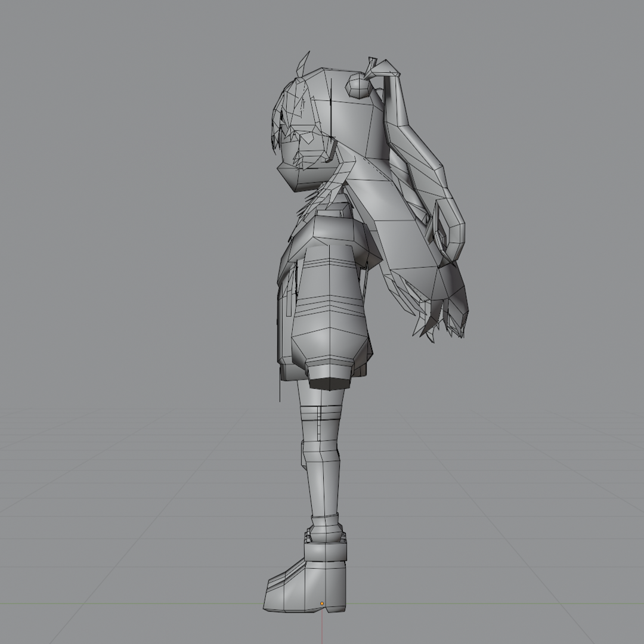Select the antenna hair strand atop head
The height and width of the screenshot is (644, 644).
tap(304, 64)
